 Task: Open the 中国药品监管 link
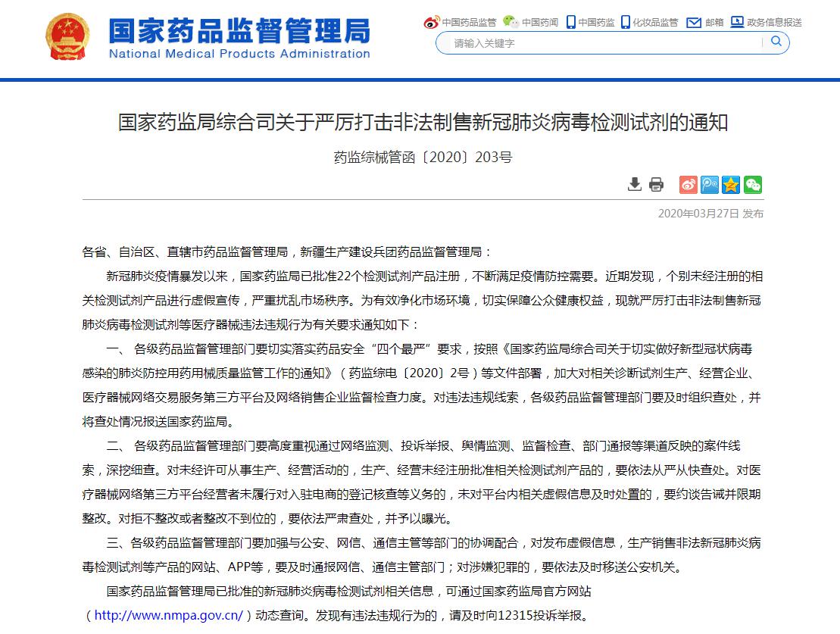tap(470, 23)
